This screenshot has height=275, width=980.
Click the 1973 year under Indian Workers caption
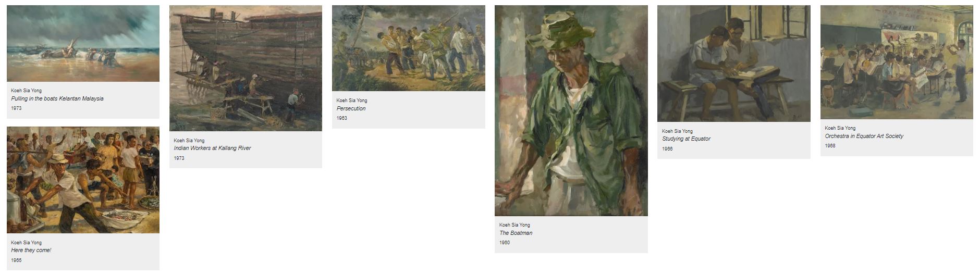click(x=179, y=158)
